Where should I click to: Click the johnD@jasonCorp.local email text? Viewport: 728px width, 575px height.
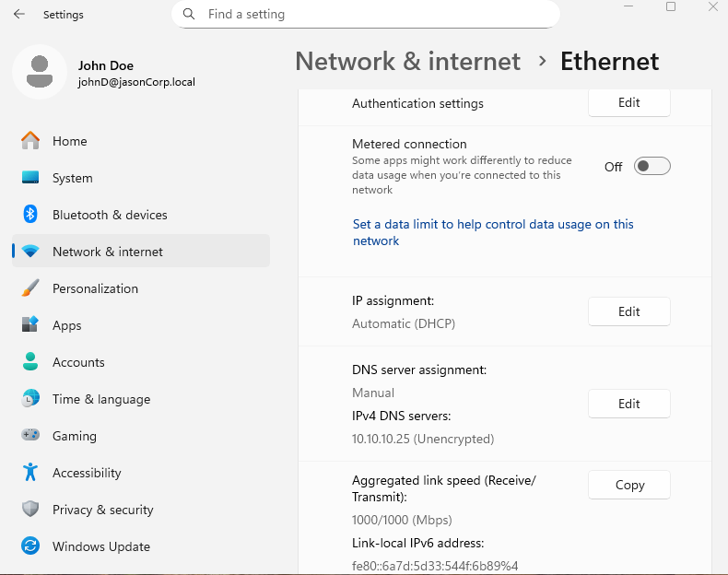(136, 82)
